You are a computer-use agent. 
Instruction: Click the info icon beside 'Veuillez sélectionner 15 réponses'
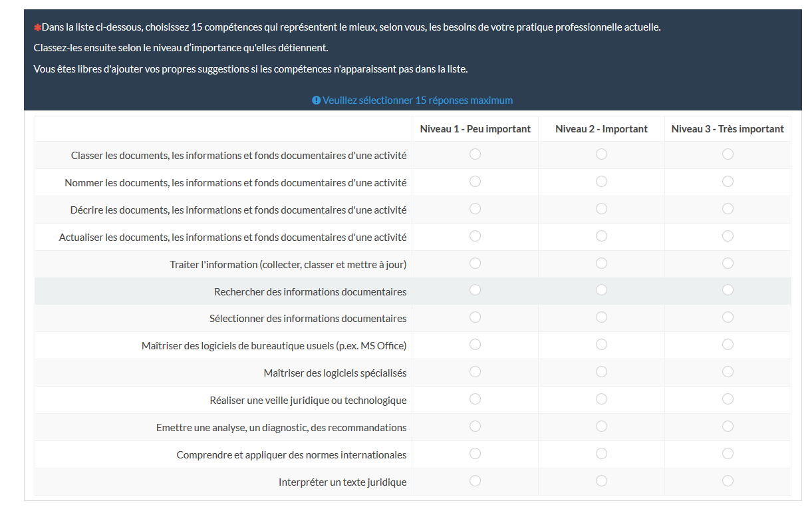pos(316,100)
